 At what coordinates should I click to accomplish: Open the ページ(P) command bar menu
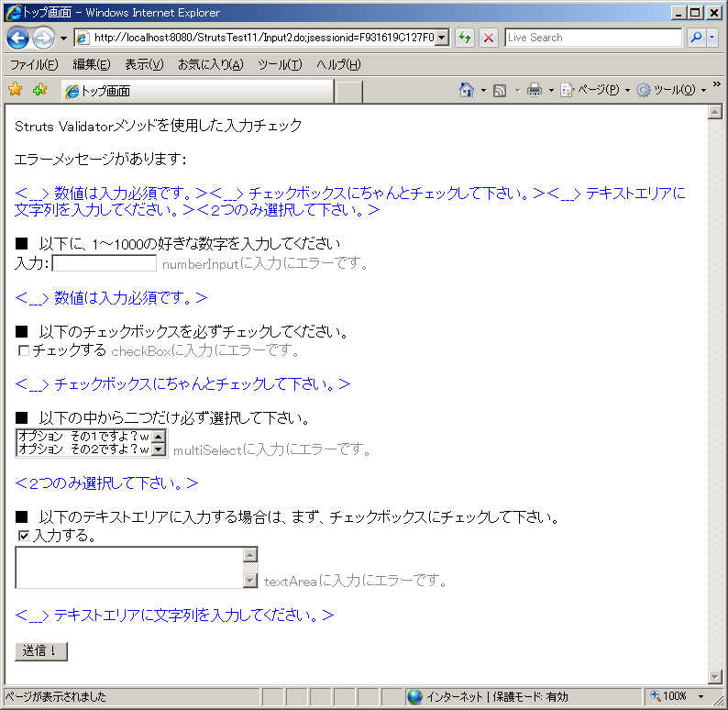[595, 90]
